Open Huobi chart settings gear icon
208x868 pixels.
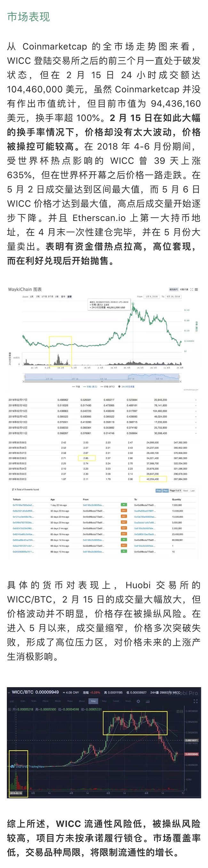(x=138, y=701)
